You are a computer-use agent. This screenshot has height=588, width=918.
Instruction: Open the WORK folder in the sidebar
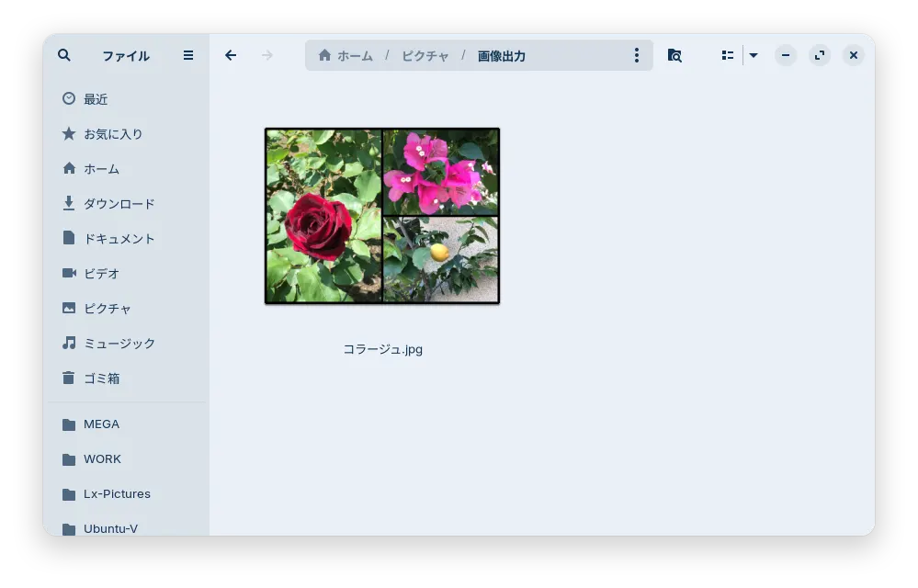pos(102,458)
